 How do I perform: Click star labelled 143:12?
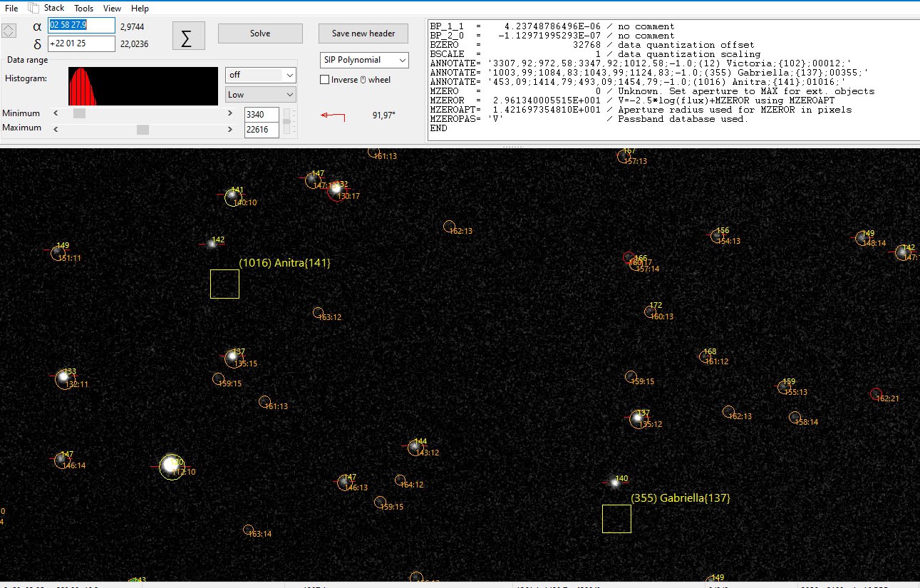click(x=414, y=447)
